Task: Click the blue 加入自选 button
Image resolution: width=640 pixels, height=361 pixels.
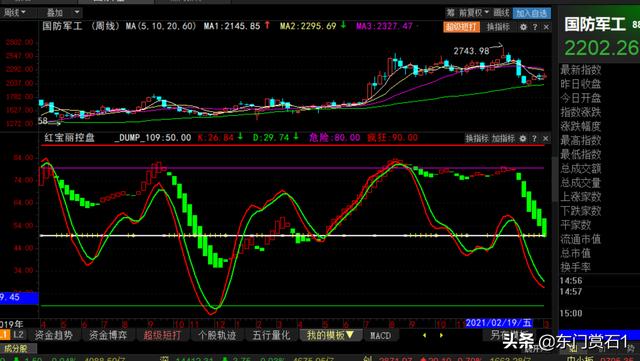Action: pyautogui.click(x=531, y=13)
